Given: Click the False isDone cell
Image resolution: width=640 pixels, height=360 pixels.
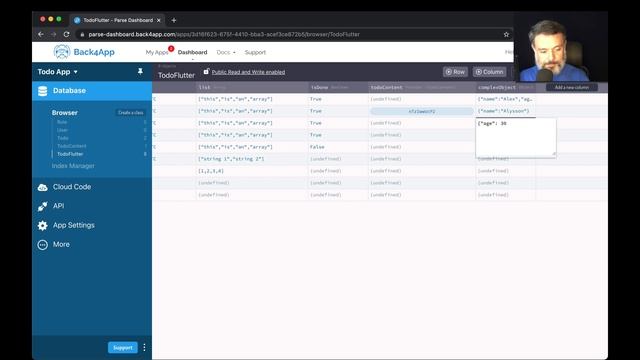Looking at the screenshot, I should coord(338,147).
